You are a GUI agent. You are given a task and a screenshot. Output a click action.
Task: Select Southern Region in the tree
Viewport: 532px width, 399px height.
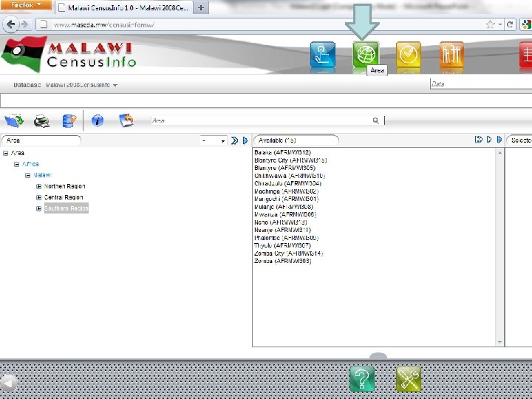(x=66, y=208)
